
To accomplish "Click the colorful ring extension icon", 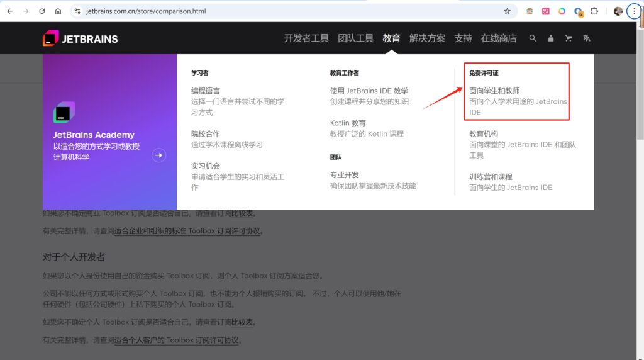I will tap(562, 11).
